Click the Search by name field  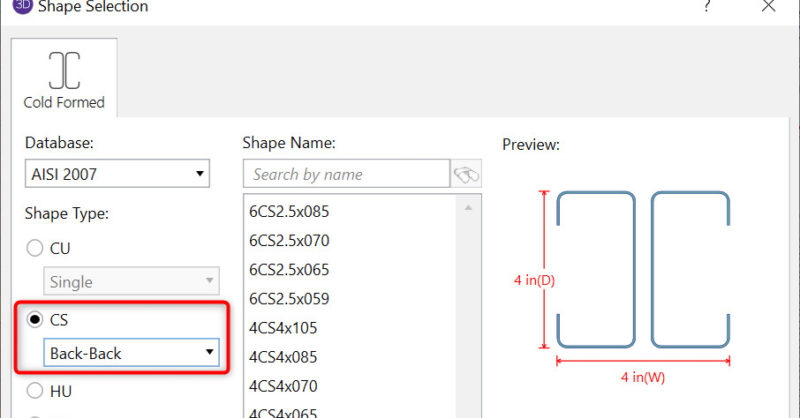[x=346, y=174]
